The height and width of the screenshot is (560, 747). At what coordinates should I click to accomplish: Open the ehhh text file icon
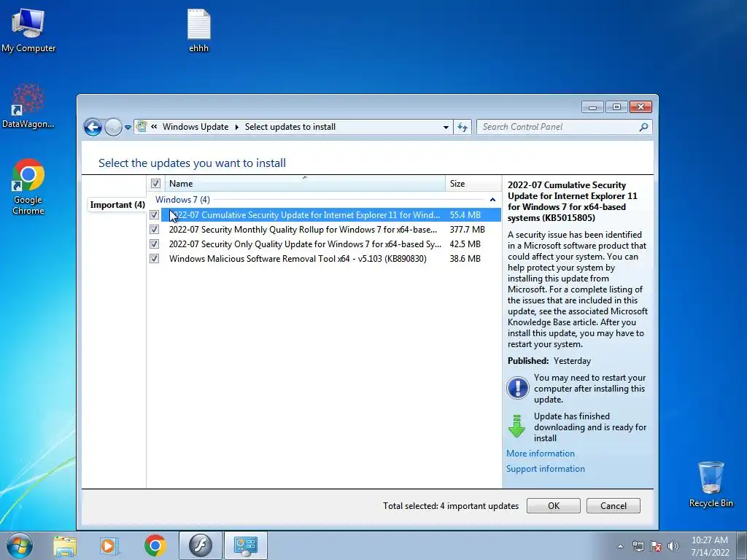(x=198, y=31)
